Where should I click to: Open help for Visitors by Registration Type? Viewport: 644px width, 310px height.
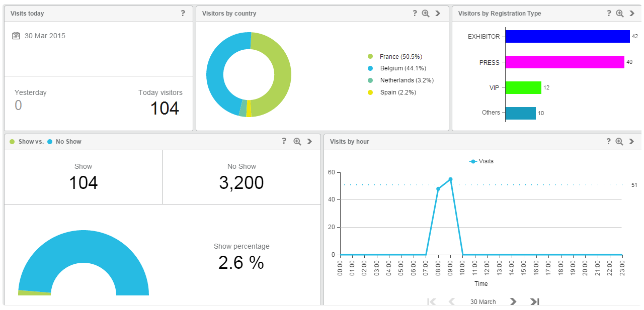[609, 14]
